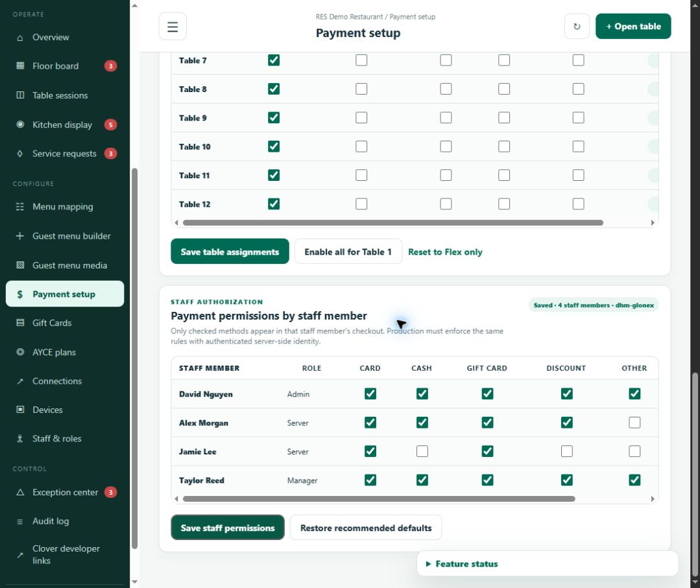Click the Exception center red badge

coord(111,493)
